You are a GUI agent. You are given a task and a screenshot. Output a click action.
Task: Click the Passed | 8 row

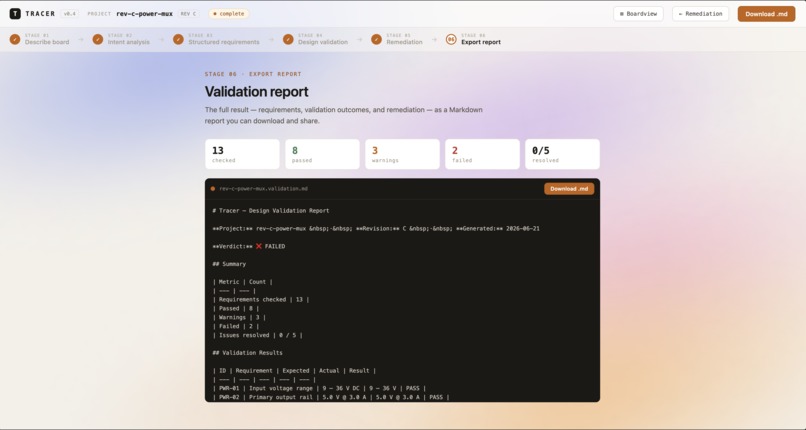pyautogui.click(x=236, y=309)
